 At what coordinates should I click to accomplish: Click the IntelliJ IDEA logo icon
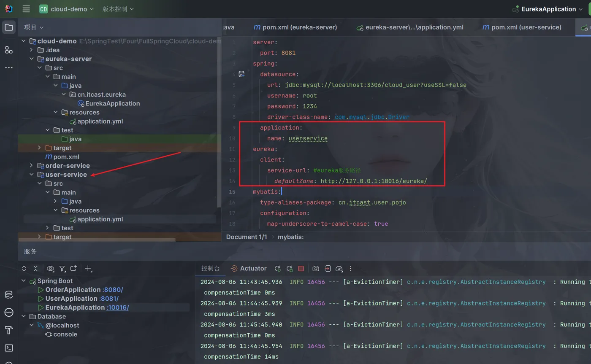pyautogui.click(x=8, y=9)
